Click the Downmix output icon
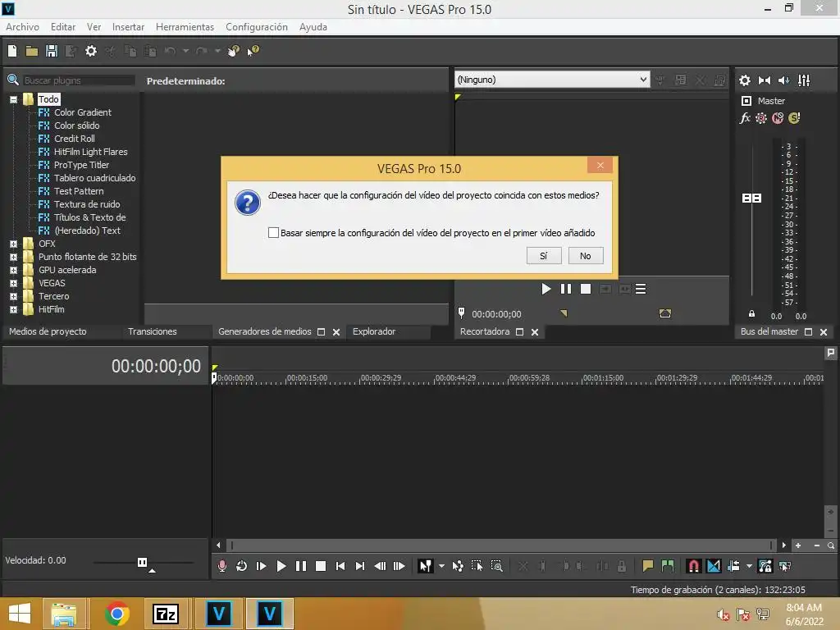Viewport: 840px width, 630px height. (765, 80)
